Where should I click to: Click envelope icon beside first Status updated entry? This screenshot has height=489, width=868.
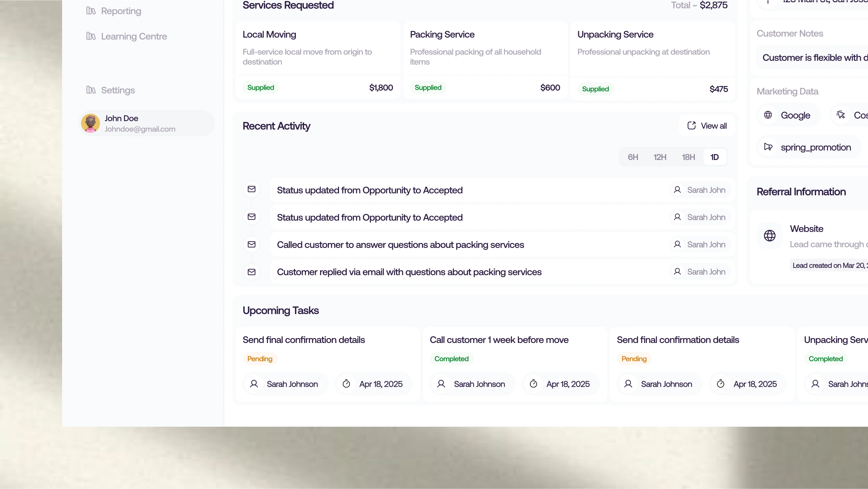click(252, 189)
